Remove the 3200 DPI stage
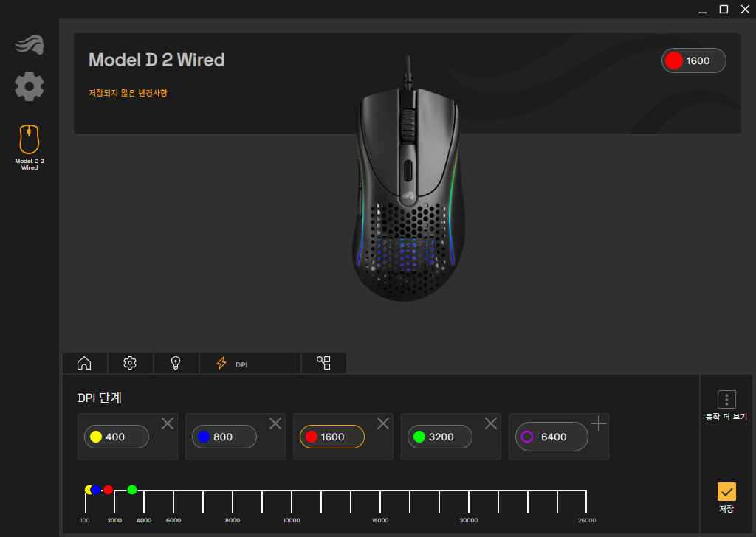Viewport: 756px width, 537px height. [491, 423]
